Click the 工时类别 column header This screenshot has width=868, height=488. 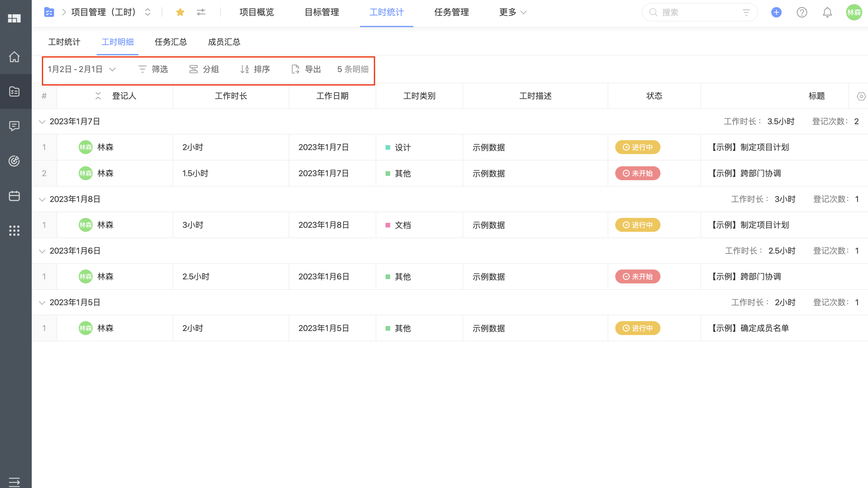click(419, 96)
